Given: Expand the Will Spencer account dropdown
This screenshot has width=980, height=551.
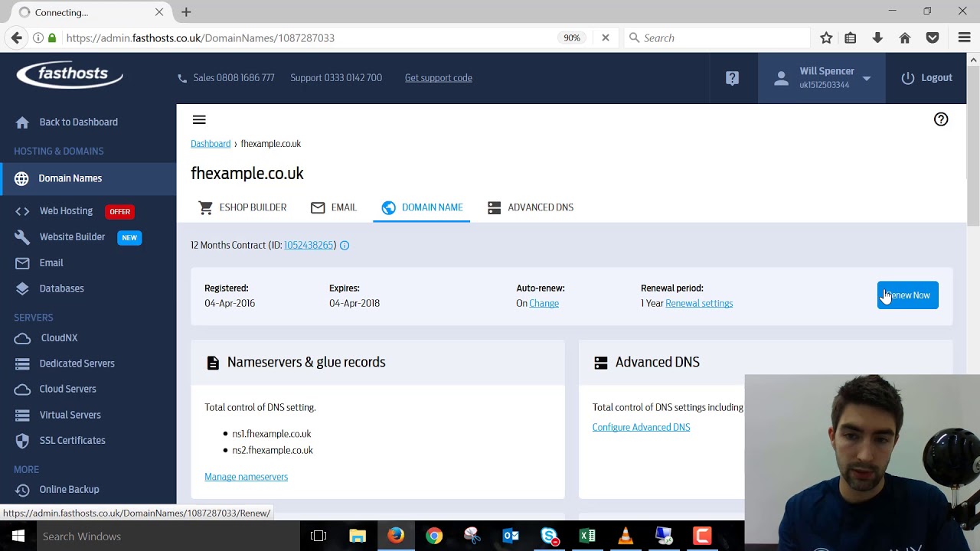Looking at the screenshot, I should click(867, 78).
